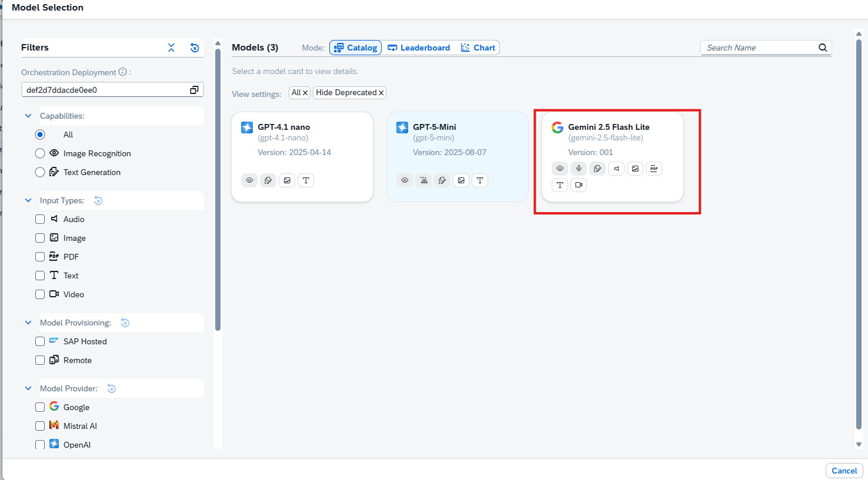This screenshot has height=480, width=868.
Task: Click the image input icon on GPT-5-Mini
Action: point(461,180)
